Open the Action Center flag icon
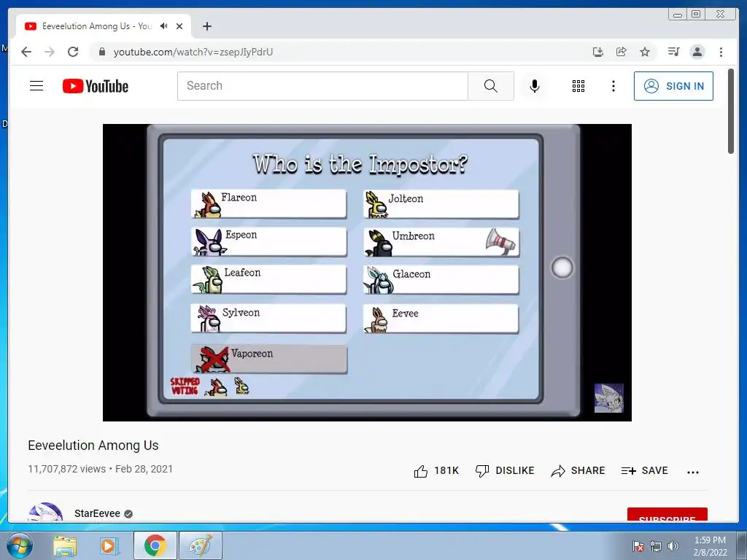 [638, 546]
